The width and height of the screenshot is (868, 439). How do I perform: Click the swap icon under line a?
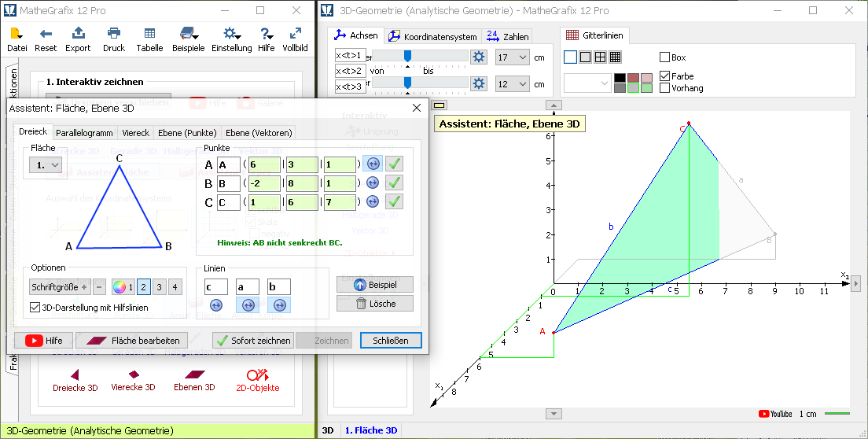[x=248, y=304]
